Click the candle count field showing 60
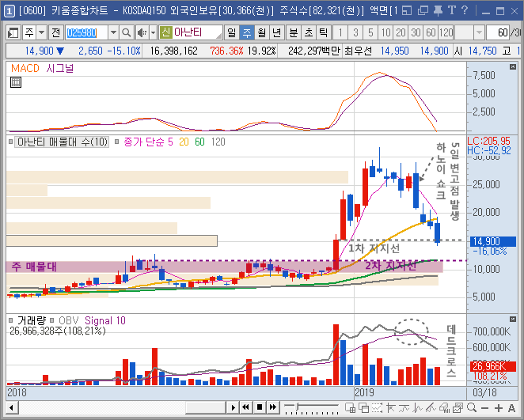The height and width of the screenshot is (420, 524). tap(498, 32)
